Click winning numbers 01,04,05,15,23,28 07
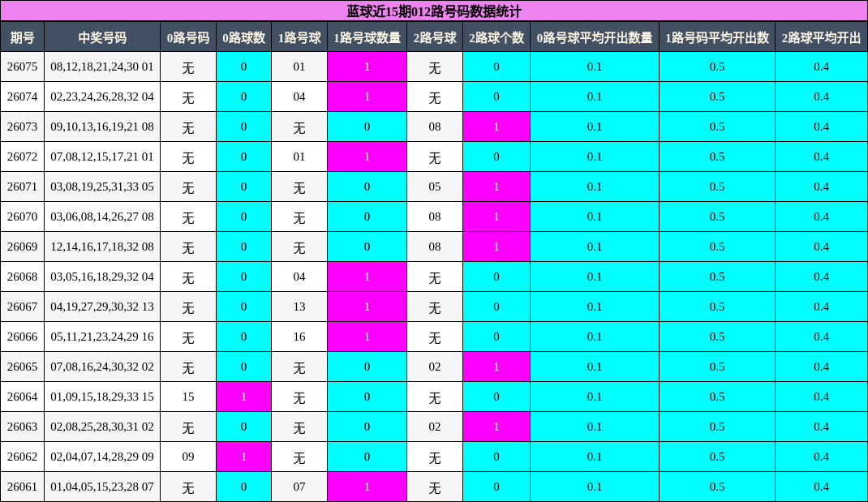The height and width of the screenshot is (502, 868). pos(102,487)
